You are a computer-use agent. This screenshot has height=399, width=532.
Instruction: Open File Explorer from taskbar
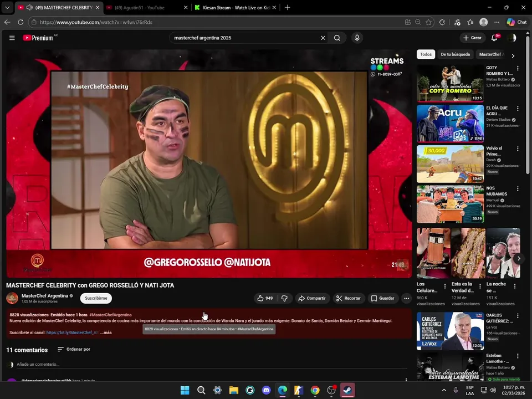pyautogui.click(x=234, y=390)
